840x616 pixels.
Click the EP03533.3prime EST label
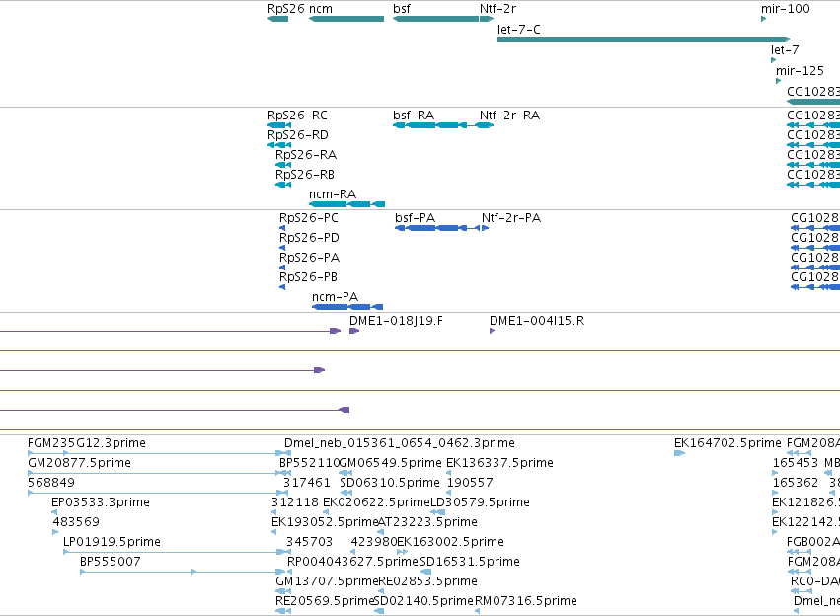101,502
